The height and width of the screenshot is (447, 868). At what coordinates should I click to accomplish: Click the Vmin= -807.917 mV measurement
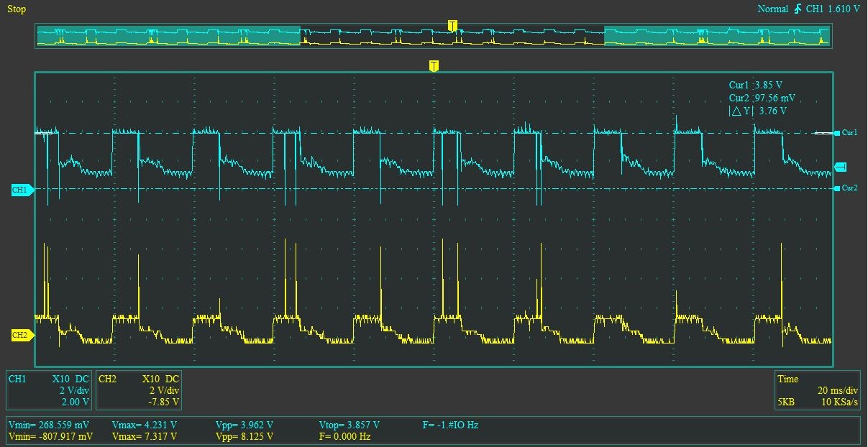click(51, 436)
